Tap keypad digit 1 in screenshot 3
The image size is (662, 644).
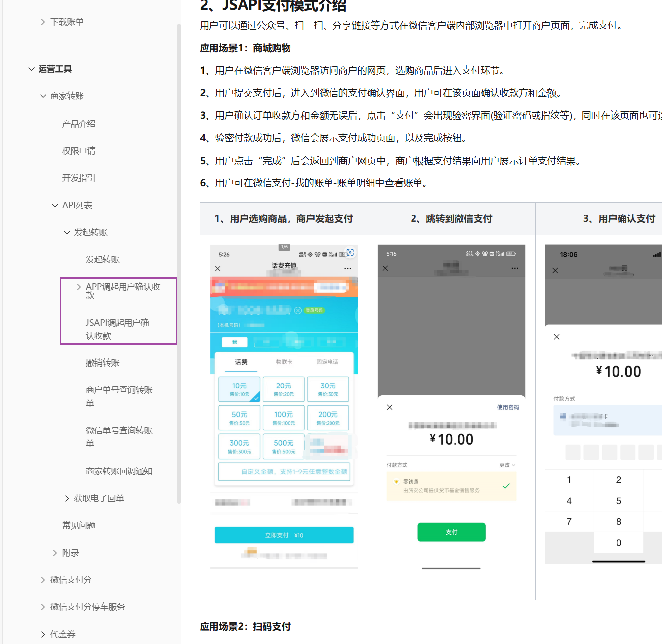pyautogui.click(x=569, y=480)
